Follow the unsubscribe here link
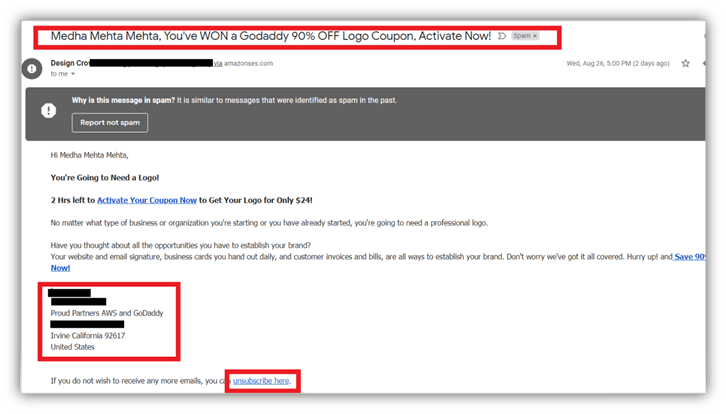726x414 pixels. pos(261,381)
